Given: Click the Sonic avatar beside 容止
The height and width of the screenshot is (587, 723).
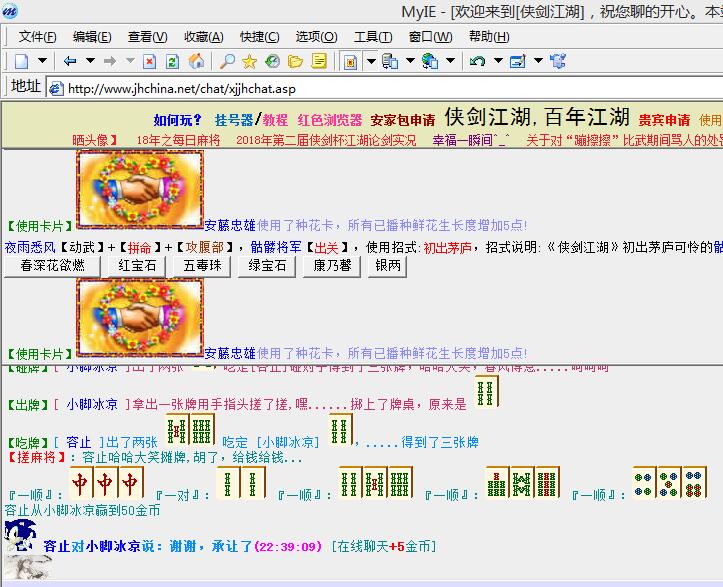Looking at the screenshot, I should tap(20, 535).
